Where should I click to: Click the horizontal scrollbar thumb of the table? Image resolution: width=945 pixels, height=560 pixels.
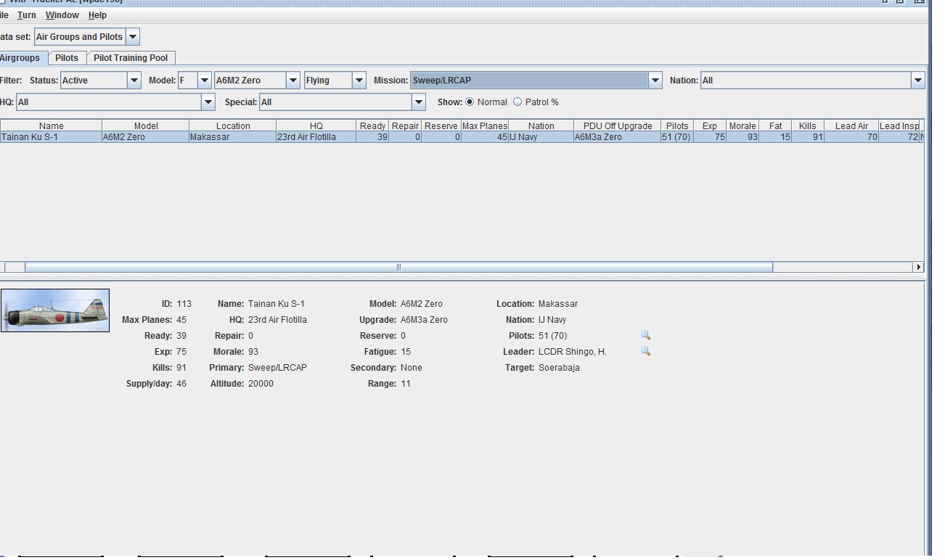tap(398, 267)
